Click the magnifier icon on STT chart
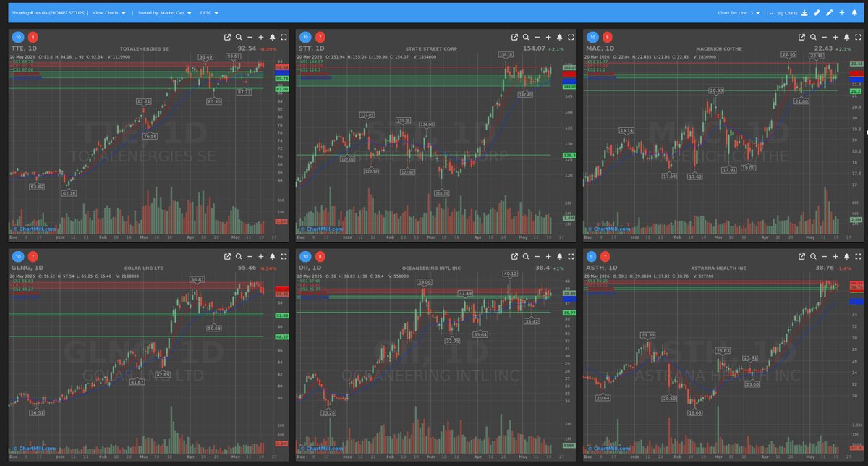Viewport: 868px width, 466px height. pos(526,37)
